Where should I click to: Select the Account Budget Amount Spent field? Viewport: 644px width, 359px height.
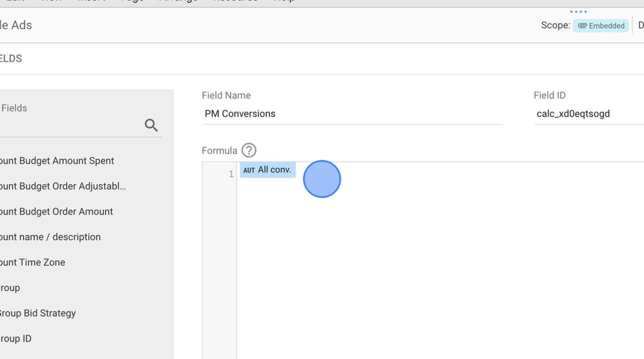(57, 160)
